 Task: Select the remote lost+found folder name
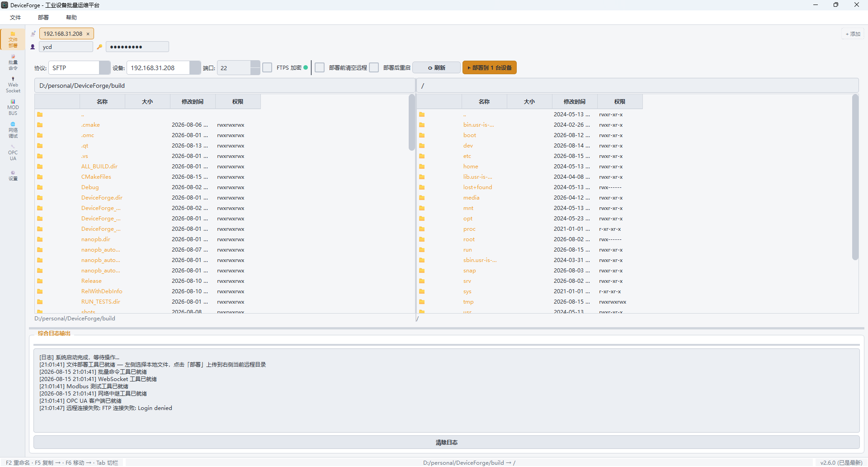click(478, 187)
